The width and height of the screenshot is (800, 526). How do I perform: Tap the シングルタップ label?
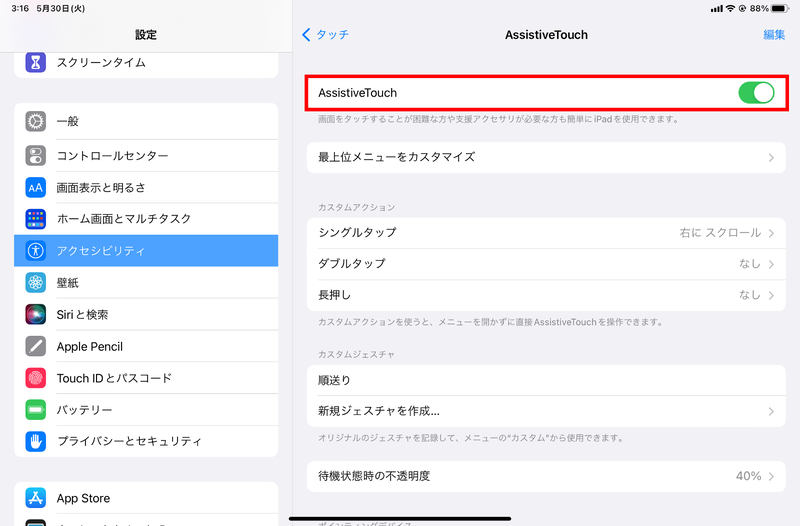[357, 233]
